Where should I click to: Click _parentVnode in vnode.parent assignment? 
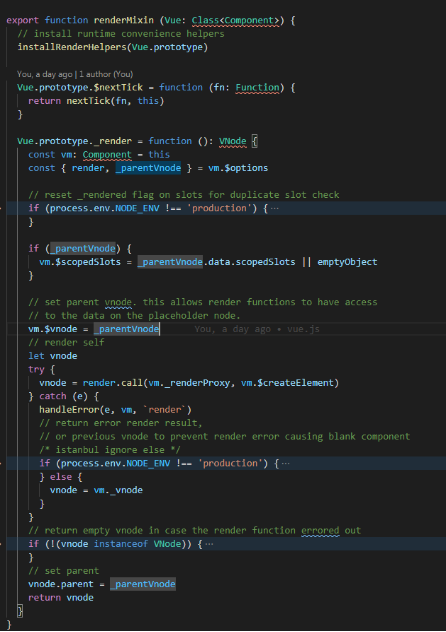tap(143, 584)
